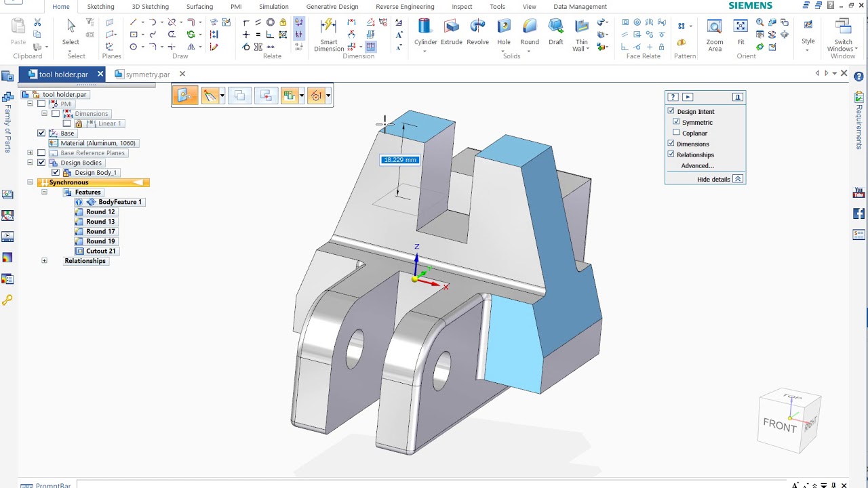Open the Family of Parts side panel
This screenshot has width=868, height=488.
(x=7, y=123)
